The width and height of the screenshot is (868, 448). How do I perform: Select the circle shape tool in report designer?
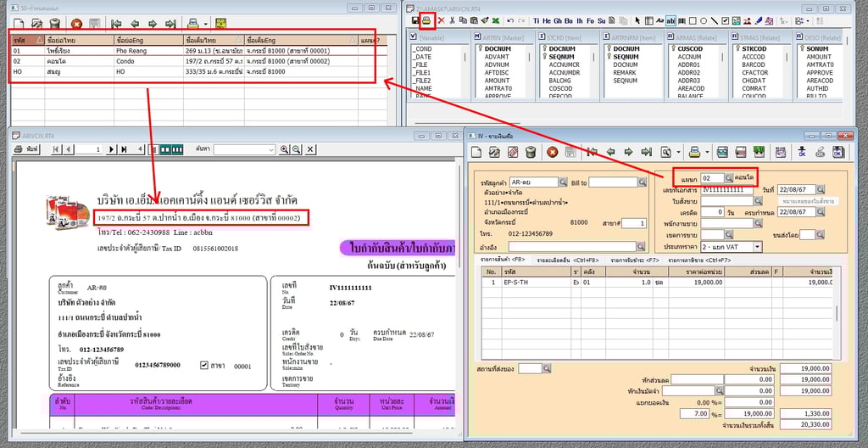tap(703, 21)
